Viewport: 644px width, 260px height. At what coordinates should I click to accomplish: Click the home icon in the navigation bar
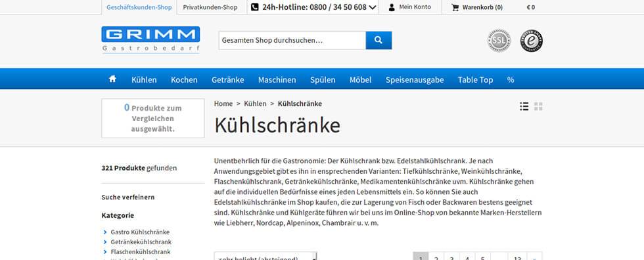click(112, 79)
